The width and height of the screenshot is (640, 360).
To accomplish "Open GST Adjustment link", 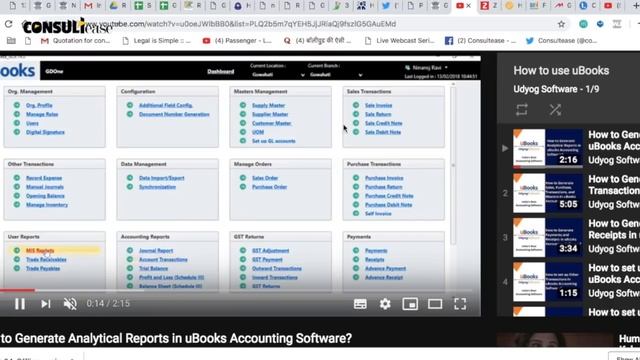I will 271,251.
